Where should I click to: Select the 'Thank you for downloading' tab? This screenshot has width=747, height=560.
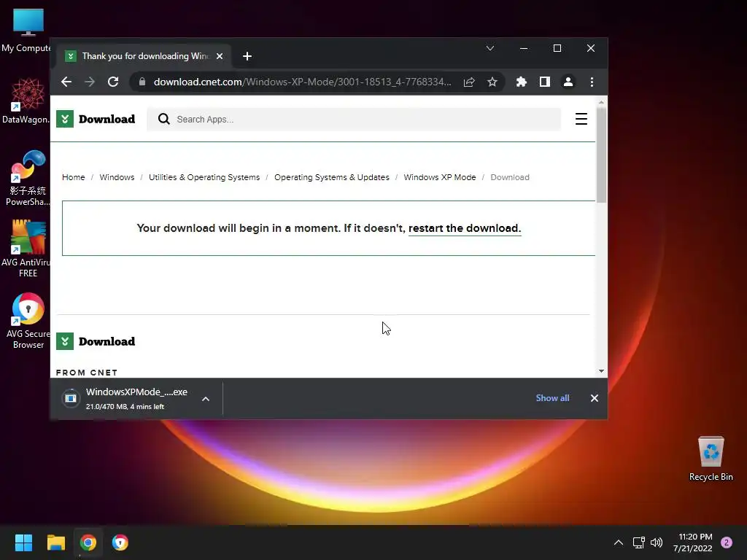click(x=142, y=56)
